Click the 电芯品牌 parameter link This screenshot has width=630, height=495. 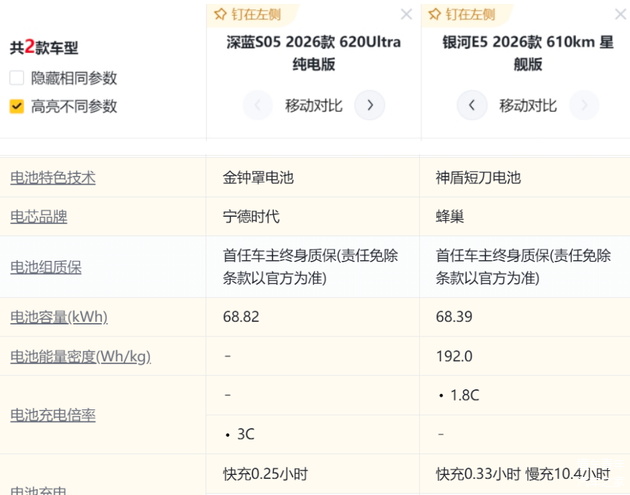(x=39, y=216)
